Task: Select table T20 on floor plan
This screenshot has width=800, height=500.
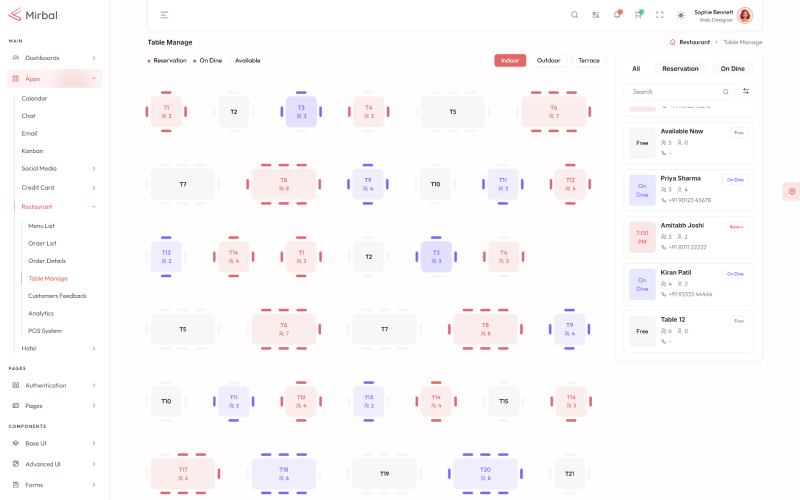Action: tap(485, 473)
